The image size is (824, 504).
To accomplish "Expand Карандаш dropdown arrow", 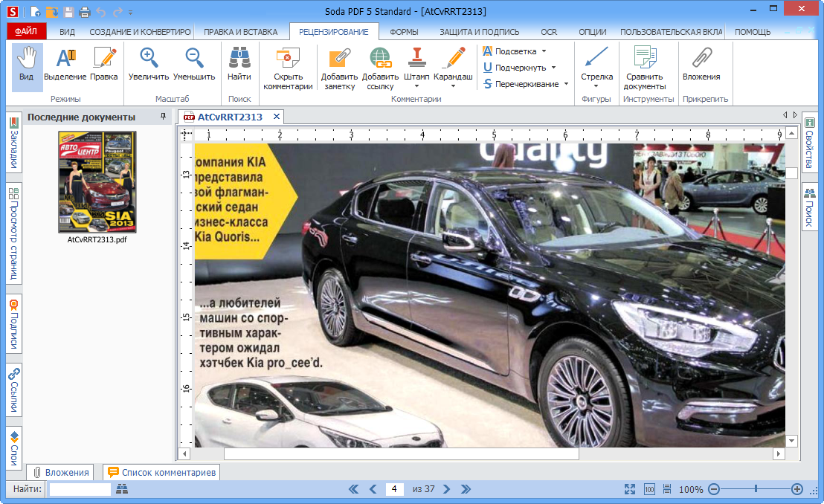I will coord(453,86).
